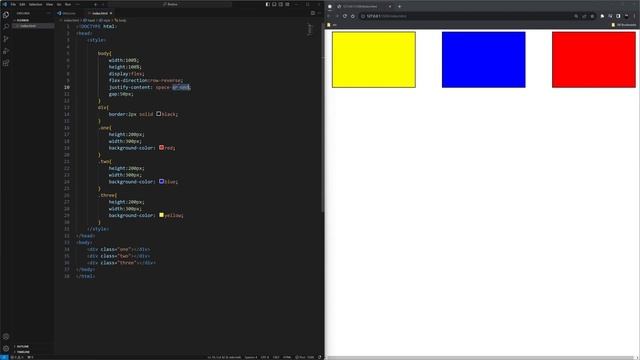Viewport: 640px width, 360px height.
Task: Click the errors and warnings status indicator
Action: click(17, 357)
